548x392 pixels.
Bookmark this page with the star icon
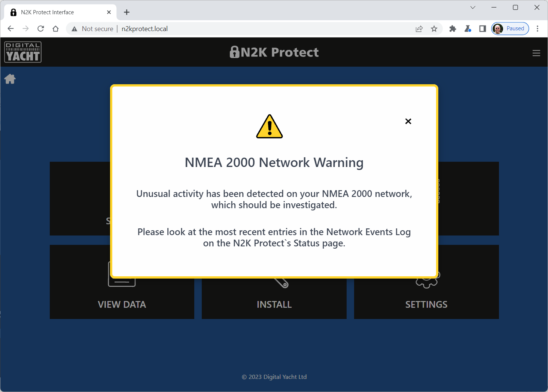coord(434,29)
